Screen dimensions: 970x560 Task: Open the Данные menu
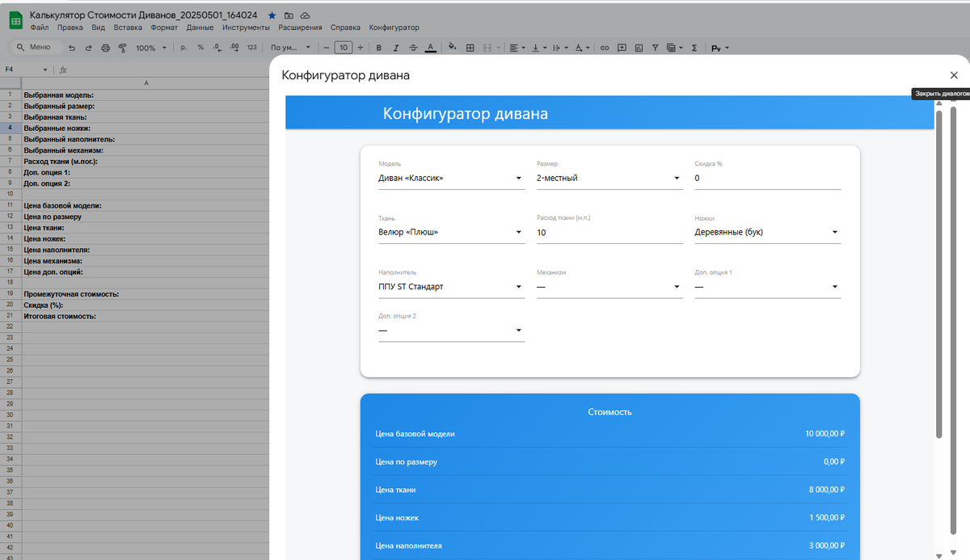(200, 27)
